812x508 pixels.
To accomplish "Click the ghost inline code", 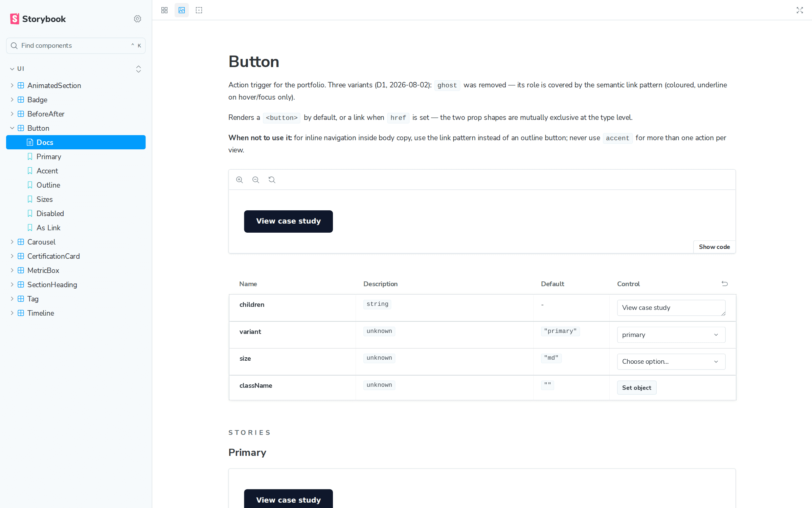I will click(447, 85).
